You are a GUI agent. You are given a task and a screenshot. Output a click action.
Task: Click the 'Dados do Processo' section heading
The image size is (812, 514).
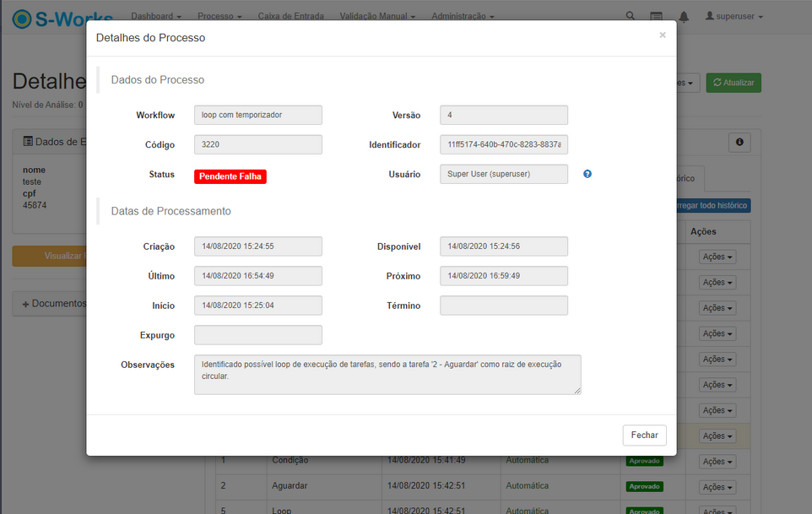pos(158,79)
